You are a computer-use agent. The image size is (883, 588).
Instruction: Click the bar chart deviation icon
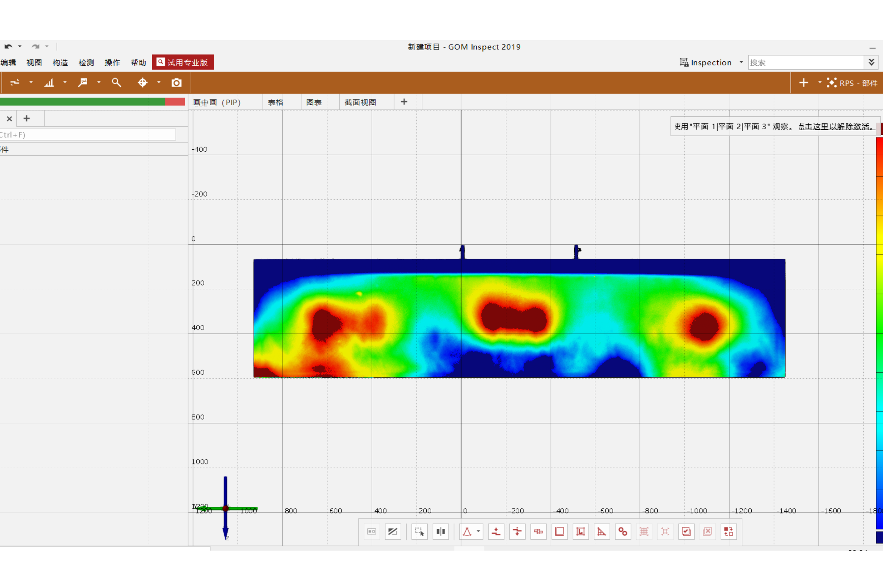pos(49,83)
